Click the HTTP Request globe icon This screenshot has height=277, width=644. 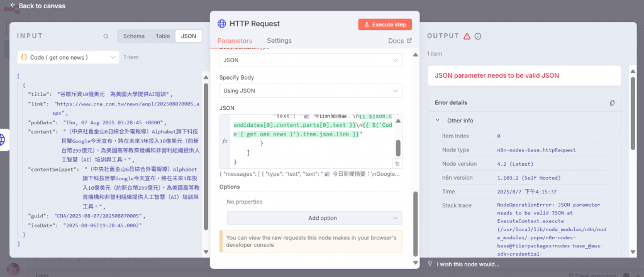pos(222,24)
